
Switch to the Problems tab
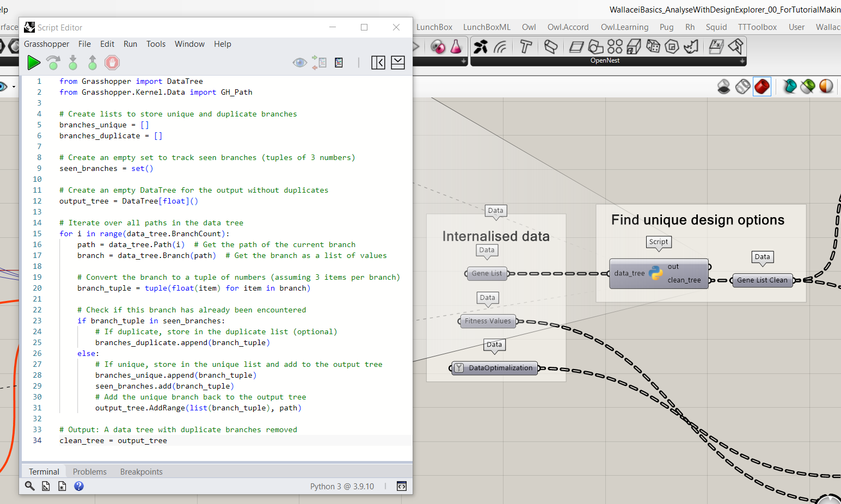[x=89, y=472]
